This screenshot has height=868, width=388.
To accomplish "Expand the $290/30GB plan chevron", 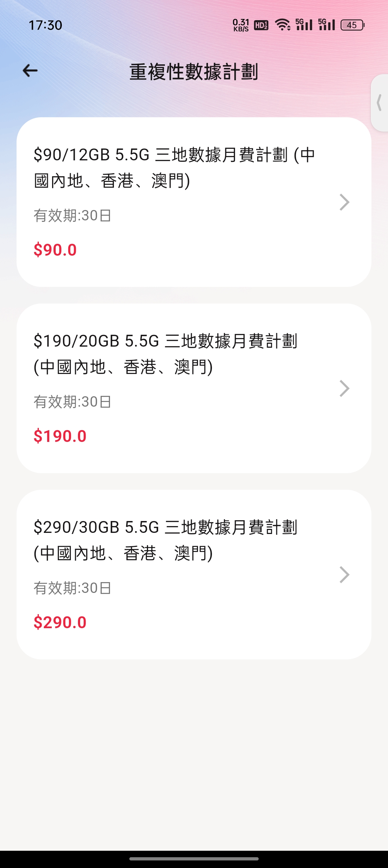I will point(344,575).
